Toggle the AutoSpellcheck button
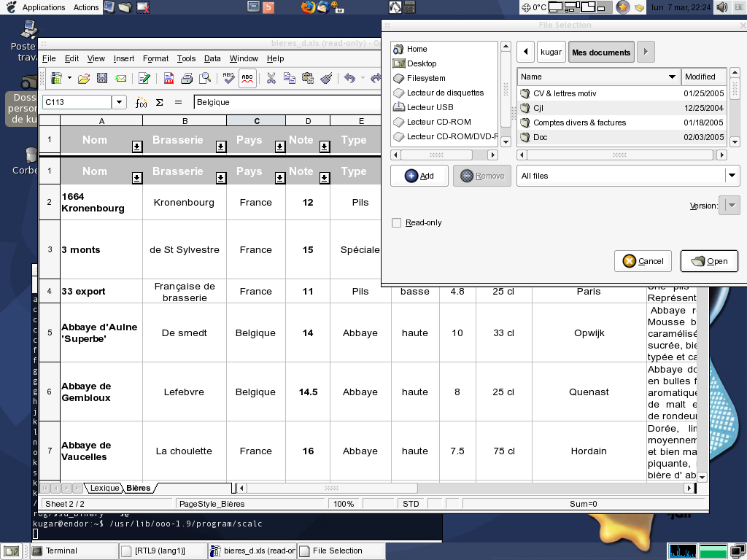This screenshot has height=560, width=747. click(x=247, y=79)
